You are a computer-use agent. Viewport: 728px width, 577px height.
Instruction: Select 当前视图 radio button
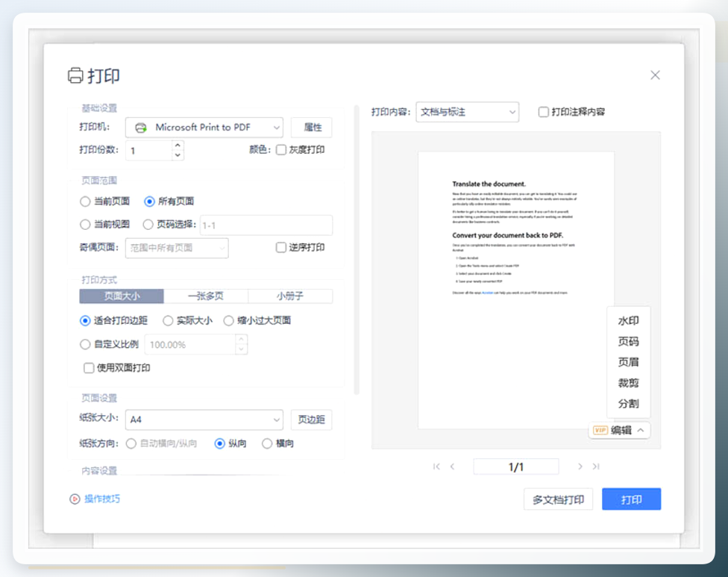(x=85, y=225)
